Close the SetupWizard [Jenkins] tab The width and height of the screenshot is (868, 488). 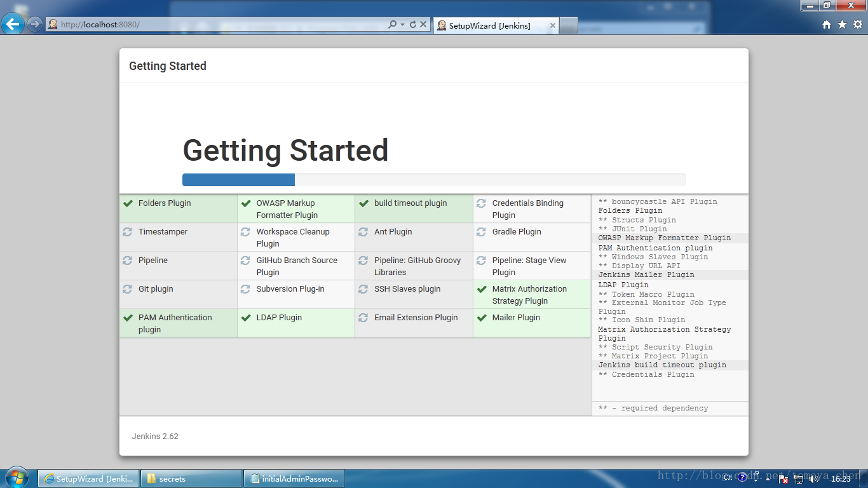pyautogui.click(x=552, y=25)
